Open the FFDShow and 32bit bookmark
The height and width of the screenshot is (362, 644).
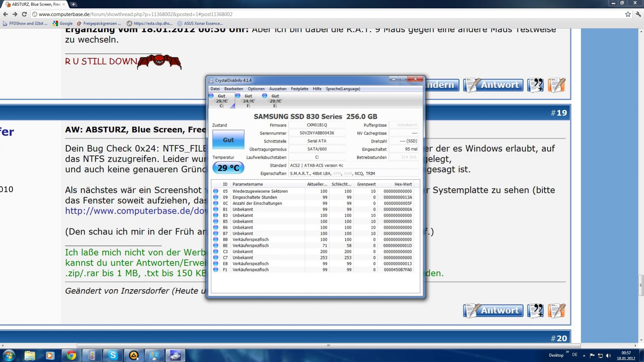point(25,23)
